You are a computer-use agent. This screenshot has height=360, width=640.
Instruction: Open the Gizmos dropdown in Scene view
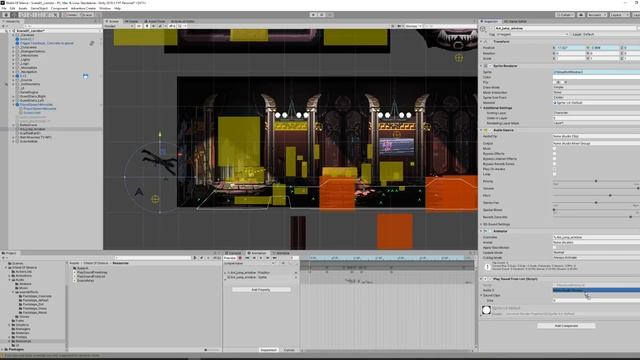[x=413, y=26]
